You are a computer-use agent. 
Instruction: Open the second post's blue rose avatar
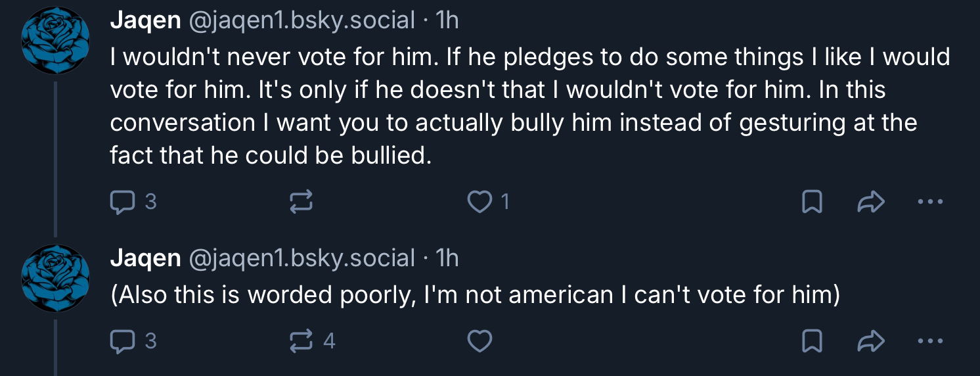coord(55,278)
